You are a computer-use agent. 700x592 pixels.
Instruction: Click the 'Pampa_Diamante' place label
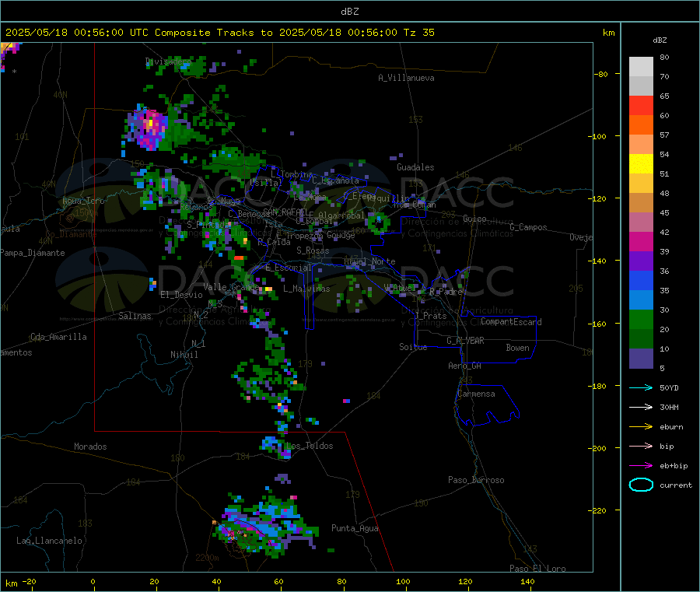click(x=32, y=253)
